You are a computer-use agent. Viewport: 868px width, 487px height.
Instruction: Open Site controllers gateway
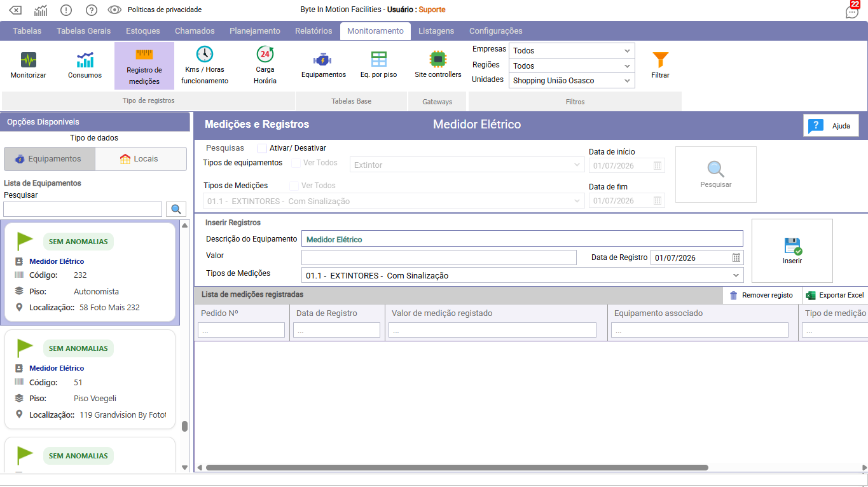(x=438, y=65)
